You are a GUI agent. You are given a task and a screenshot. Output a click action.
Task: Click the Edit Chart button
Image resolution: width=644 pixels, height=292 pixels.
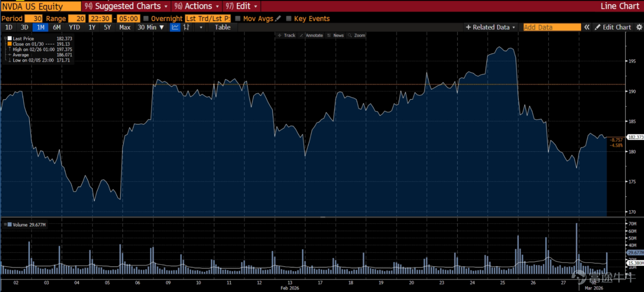(613, 27)
